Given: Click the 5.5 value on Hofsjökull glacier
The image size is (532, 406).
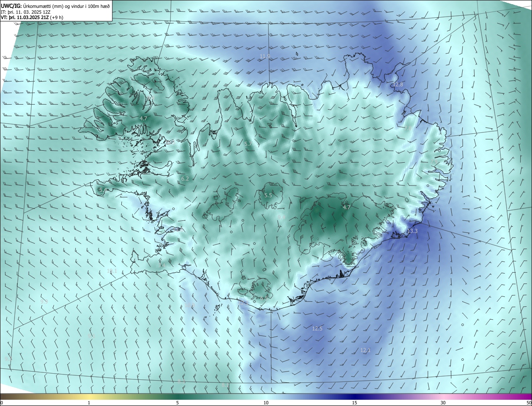Looking at the screenshot, I should [268, 195].
